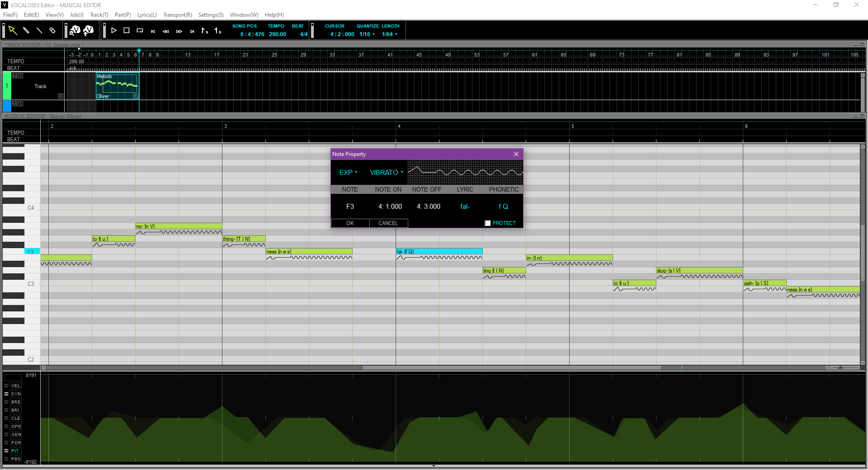Select the PIT parameter button

16,451
